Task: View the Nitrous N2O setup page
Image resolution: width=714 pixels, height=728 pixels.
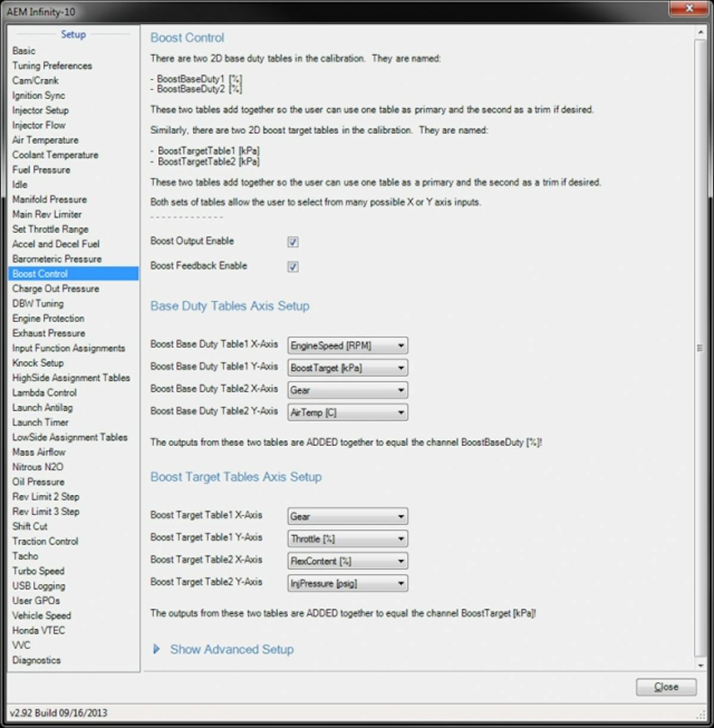Action: point(37,467)
